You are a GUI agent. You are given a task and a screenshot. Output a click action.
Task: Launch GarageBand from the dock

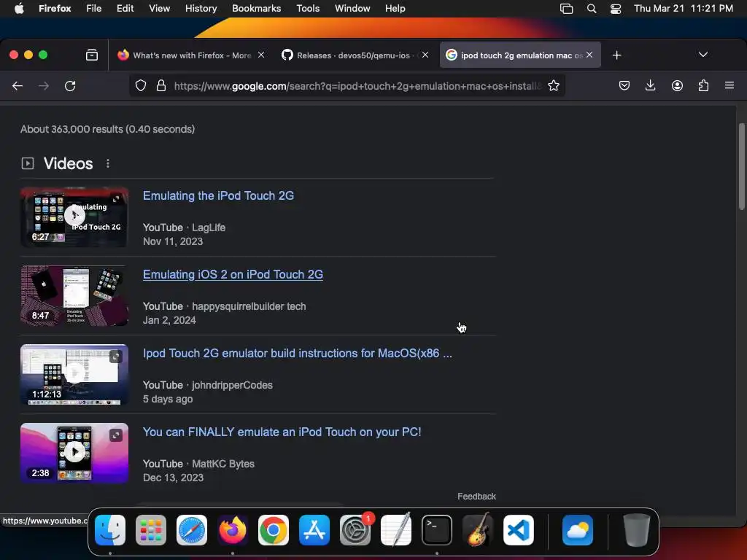click(478, 530)
